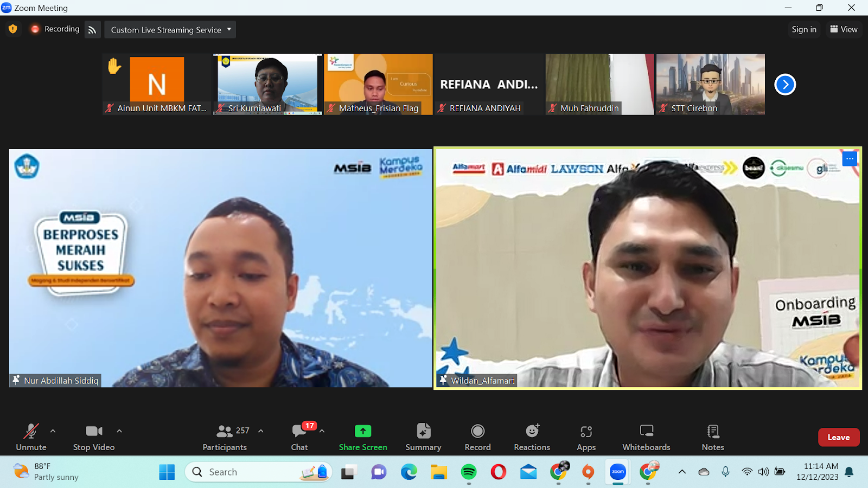868x488 pixels.
Task: Open clock and calendar 11:14 AM
Action: click(x=817, y=472)
